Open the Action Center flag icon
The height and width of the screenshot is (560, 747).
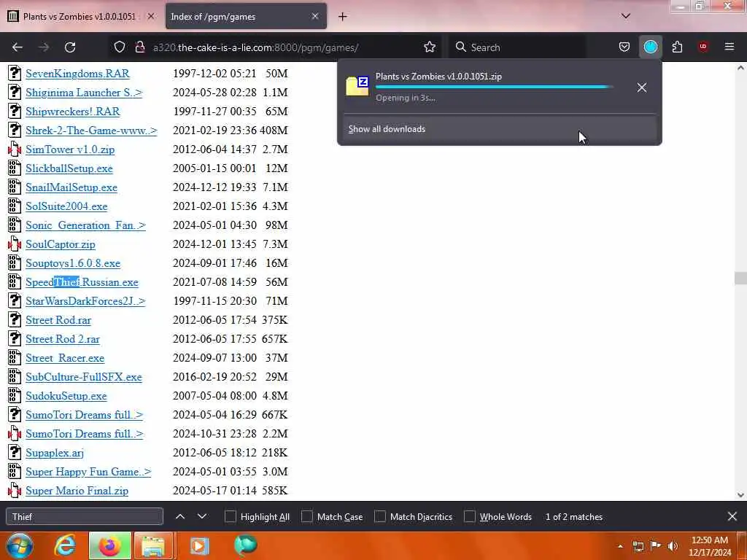coord(656,546)
